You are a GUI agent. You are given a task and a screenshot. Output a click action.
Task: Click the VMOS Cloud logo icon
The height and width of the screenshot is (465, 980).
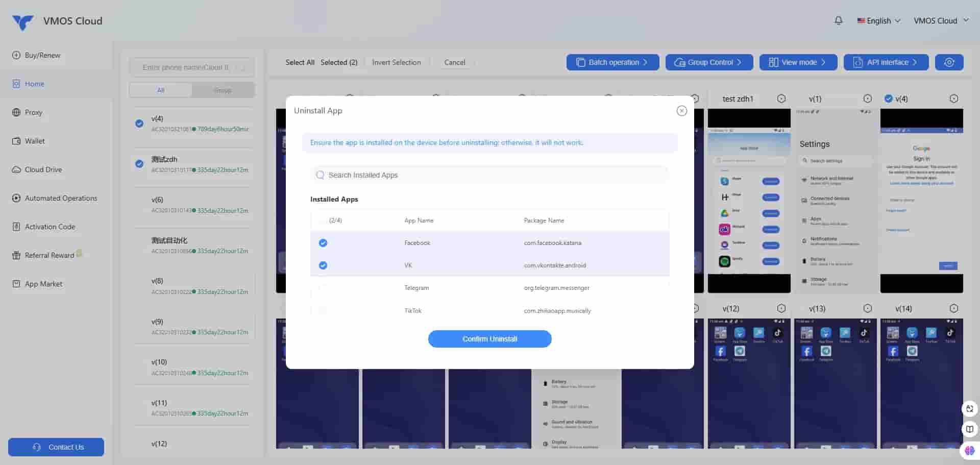click(22, 21)
